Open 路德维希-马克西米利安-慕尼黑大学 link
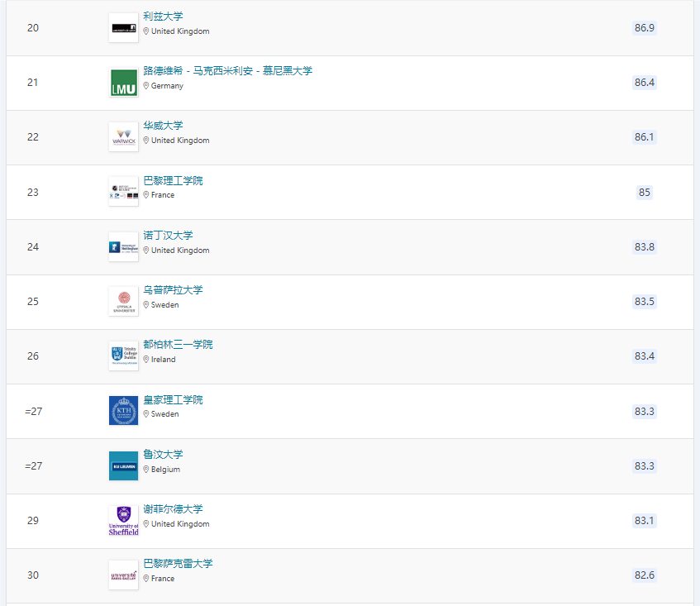The width and height of the screenshot is (700, 606). (227, 71)
